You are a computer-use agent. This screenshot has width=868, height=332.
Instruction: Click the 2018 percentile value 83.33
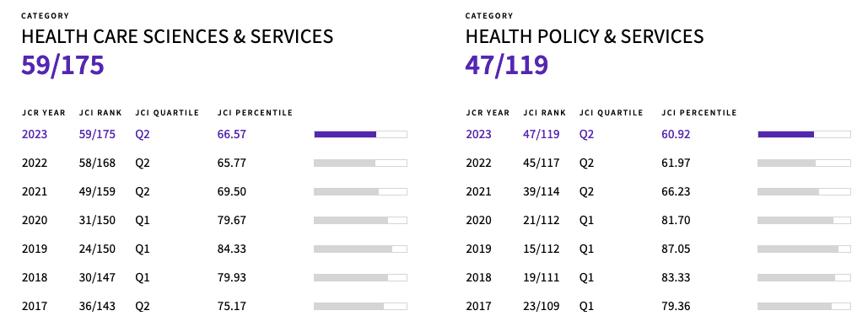tap(676, 277)
